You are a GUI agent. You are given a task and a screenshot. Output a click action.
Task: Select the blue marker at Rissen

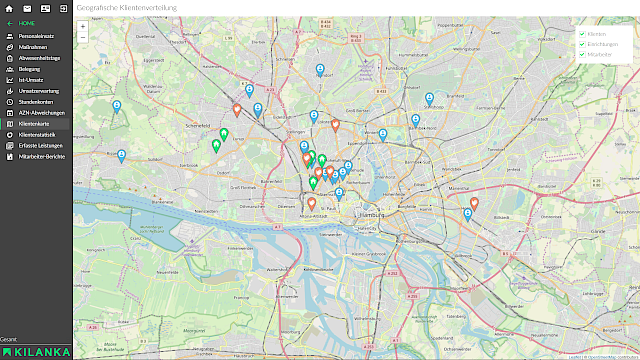121,156
